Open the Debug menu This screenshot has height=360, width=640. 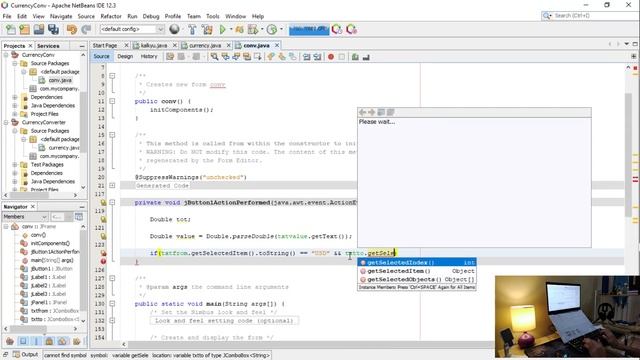(x=151, y=16)
